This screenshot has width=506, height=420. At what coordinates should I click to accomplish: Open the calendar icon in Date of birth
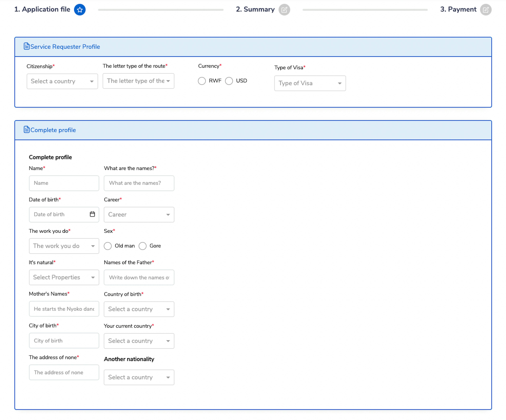tap(92, 214)
